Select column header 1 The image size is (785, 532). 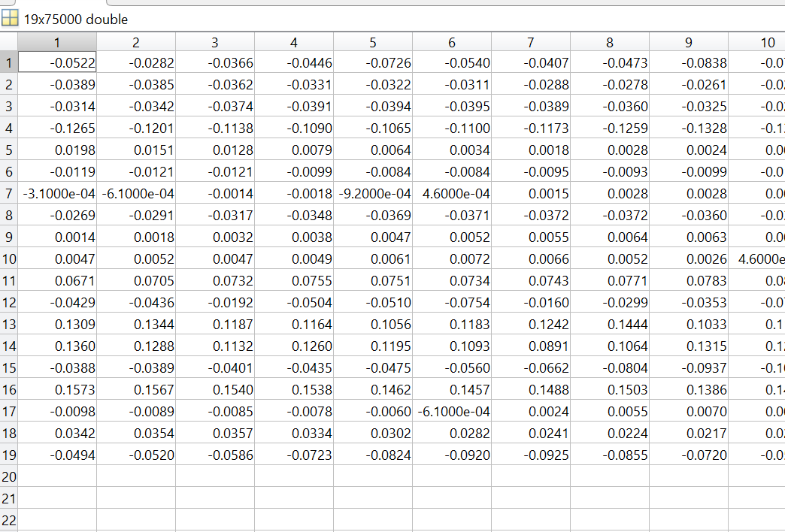point(57,43)
